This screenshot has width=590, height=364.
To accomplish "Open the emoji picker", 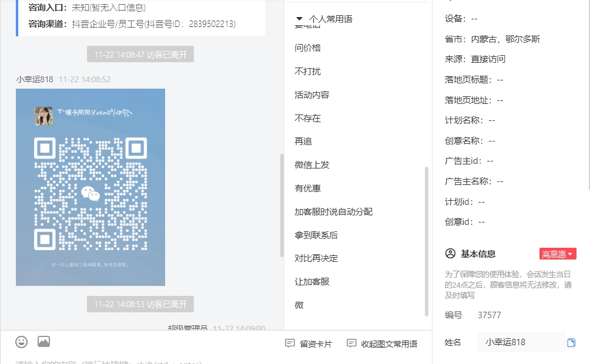I will (x=21, y=342).
